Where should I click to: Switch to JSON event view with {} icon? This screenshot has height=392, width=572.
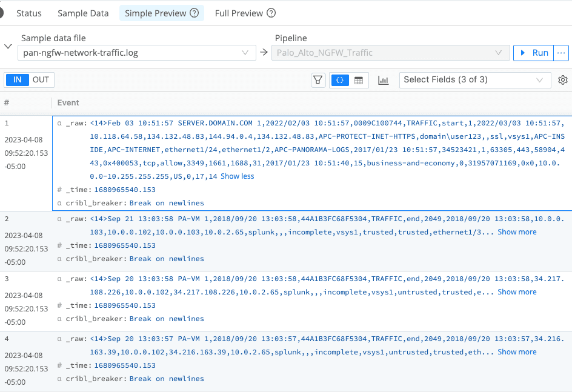[x=340, y=79]
